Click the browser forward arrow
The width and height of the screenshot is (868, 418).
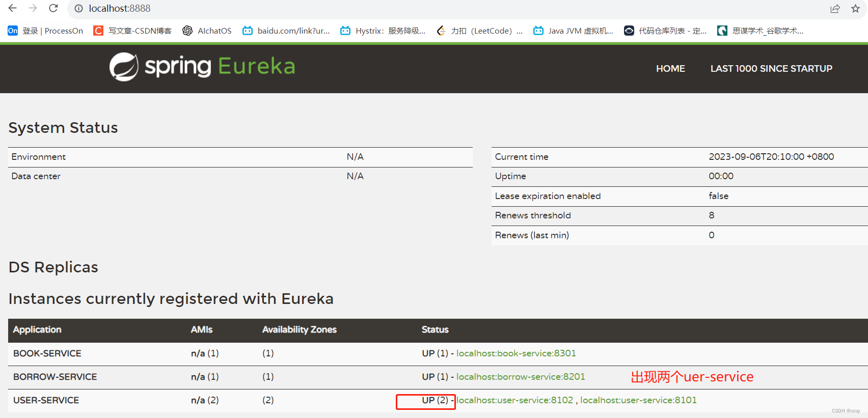tap(33, 8)
